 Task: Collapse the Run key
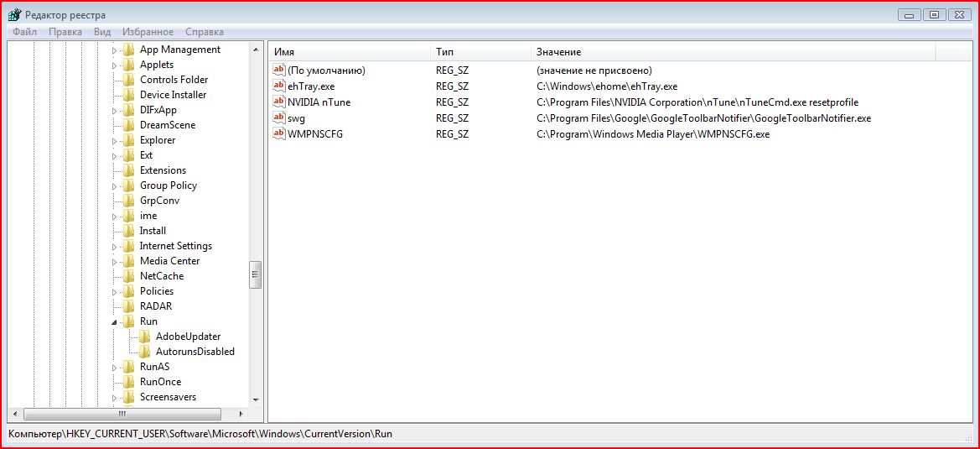point(114,322)
